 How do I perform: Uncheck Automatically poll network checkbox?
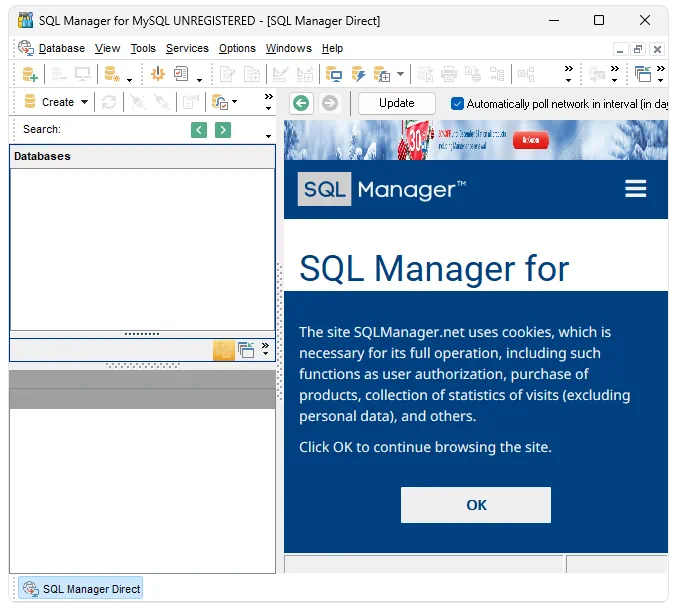coord(457,104)
